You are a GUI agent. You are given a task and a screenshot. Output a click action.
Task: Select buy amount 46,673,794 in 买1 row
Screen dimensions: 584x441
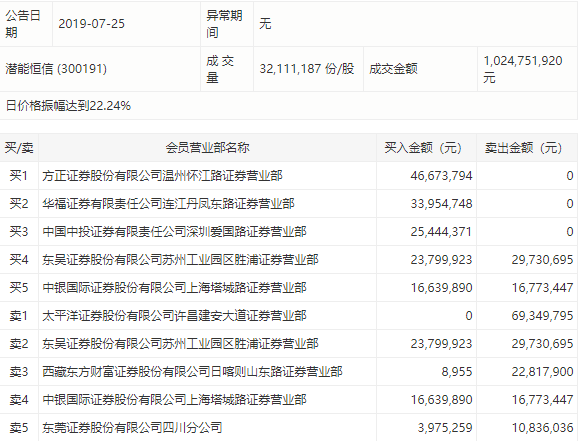pyautogui.click(x=441, y=176)
